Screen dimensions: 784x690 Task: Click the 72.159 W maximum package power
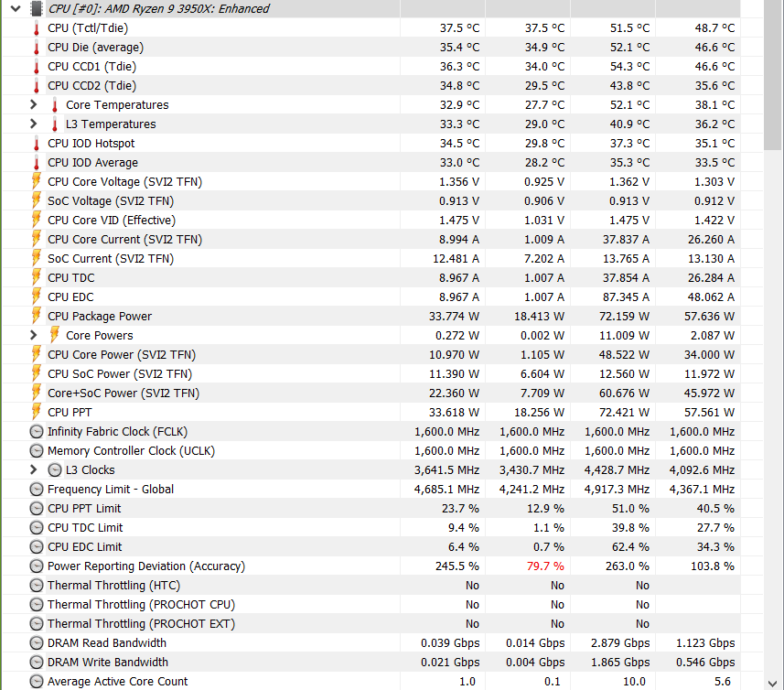click(x=624, y=316)
